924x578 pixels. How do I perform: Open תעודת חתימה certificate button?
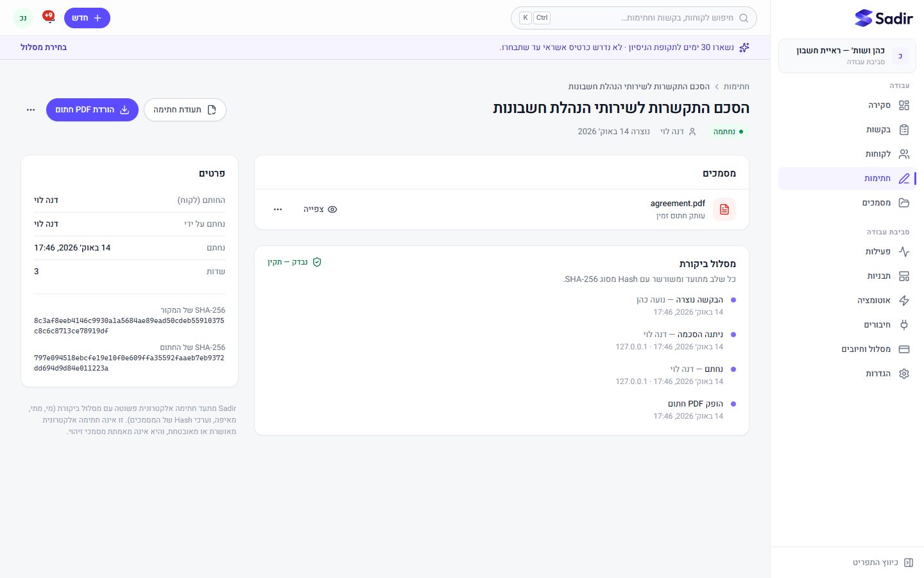tap(185, 110)
